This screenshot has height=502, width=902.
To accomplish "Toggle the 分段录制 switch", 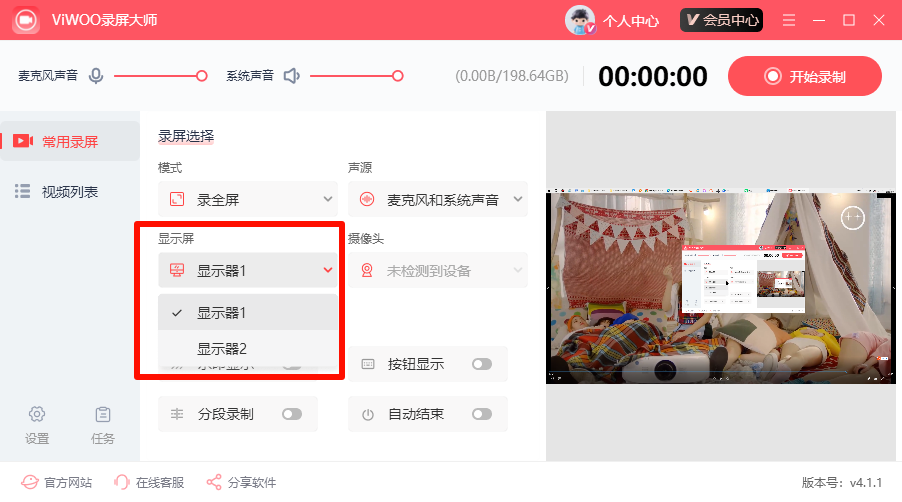I will click(292, 414).
